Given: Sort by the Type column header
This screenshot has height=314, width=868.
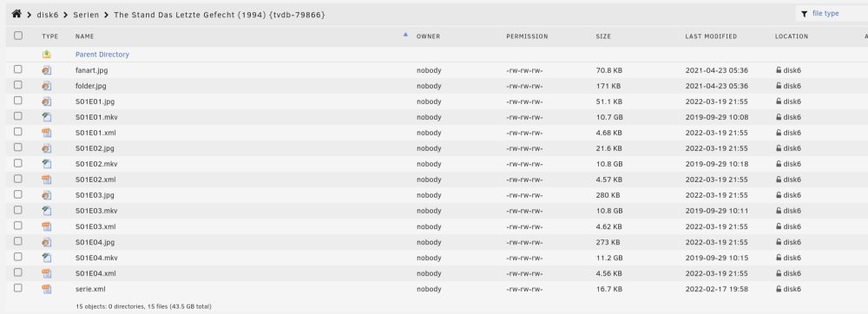Looking at the screenshot, I should coord(49,36).
